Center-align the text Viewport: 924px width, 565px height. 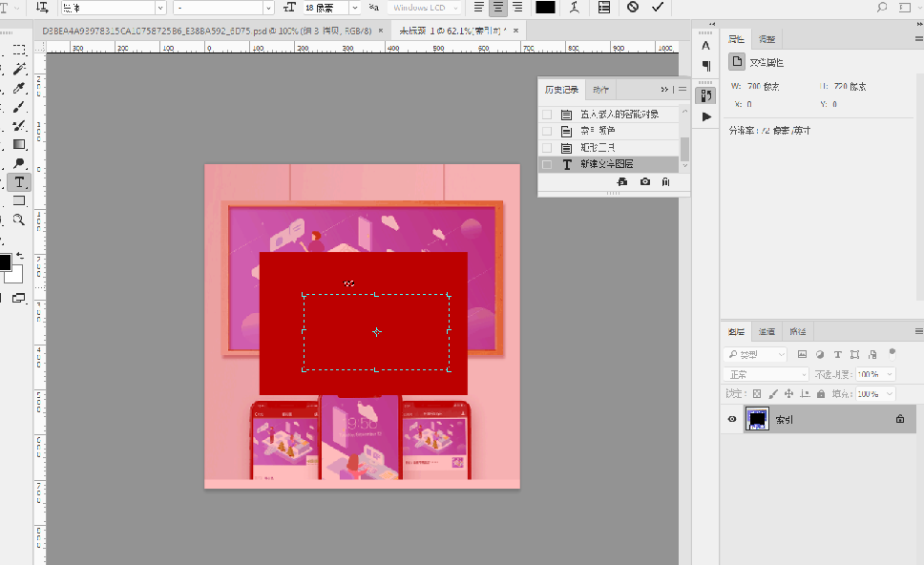[x=497, y=7]
